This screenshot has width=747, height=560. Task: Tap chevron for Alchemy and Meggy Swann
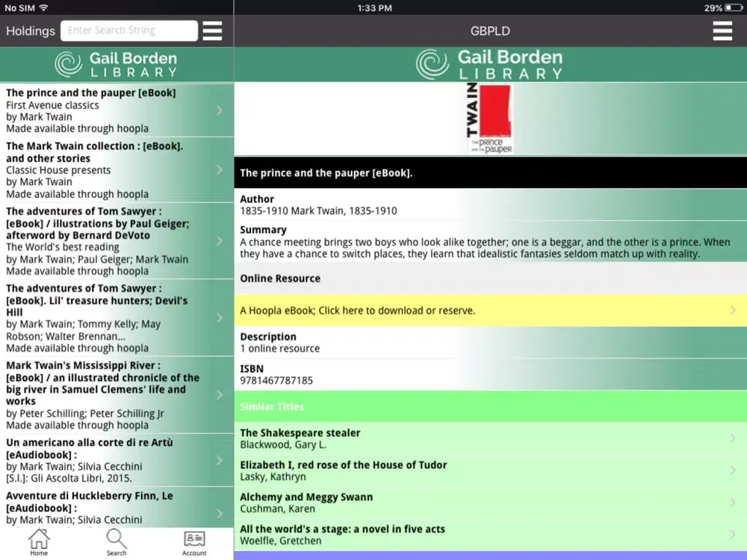(733, 503)
